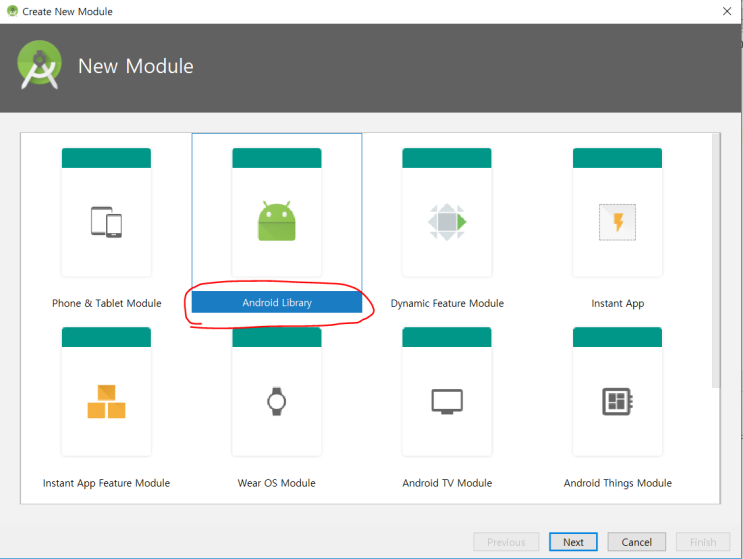This screenshot has height=559, width=743.
Task: Click the Cancel button
Action: [636, 542]
